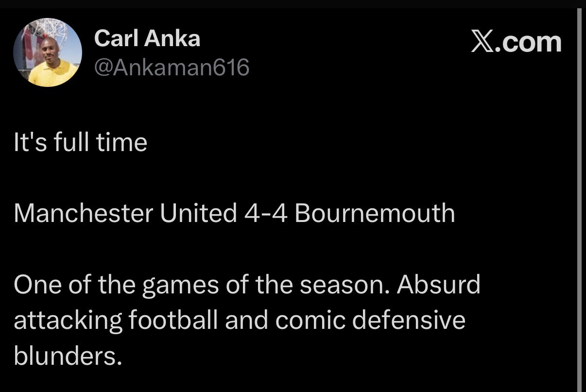Click the word 'Absurd' in the tweet
Viewport: 586px width, 392px height.
click(x=438, y=285)
